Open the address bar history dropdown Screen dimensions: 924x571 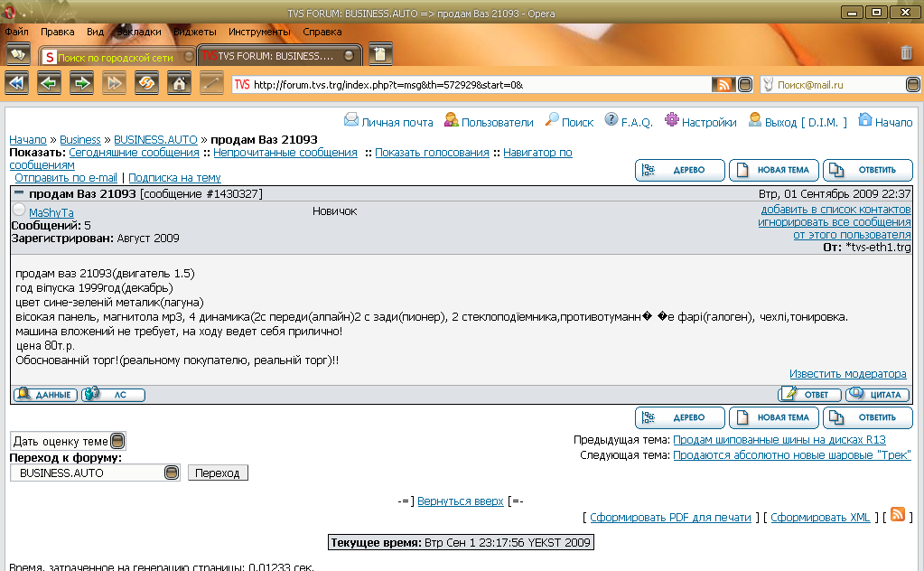[745, 85]
